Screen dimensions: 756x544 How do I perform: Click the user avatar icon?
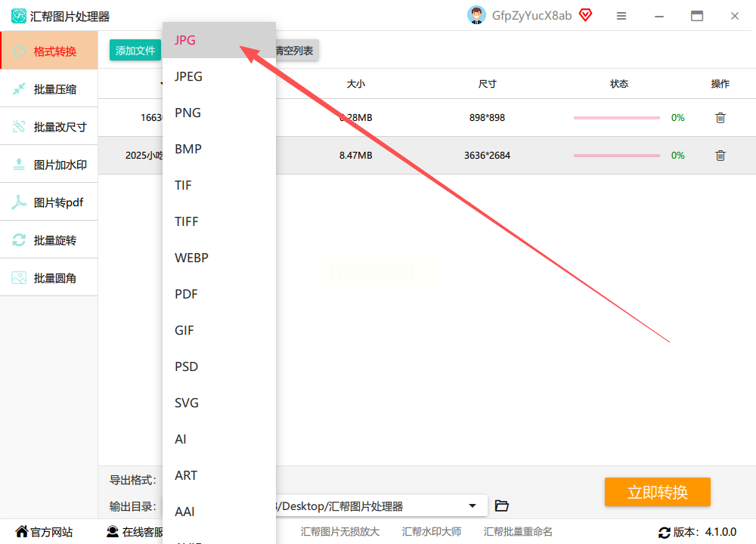[476, 15]
